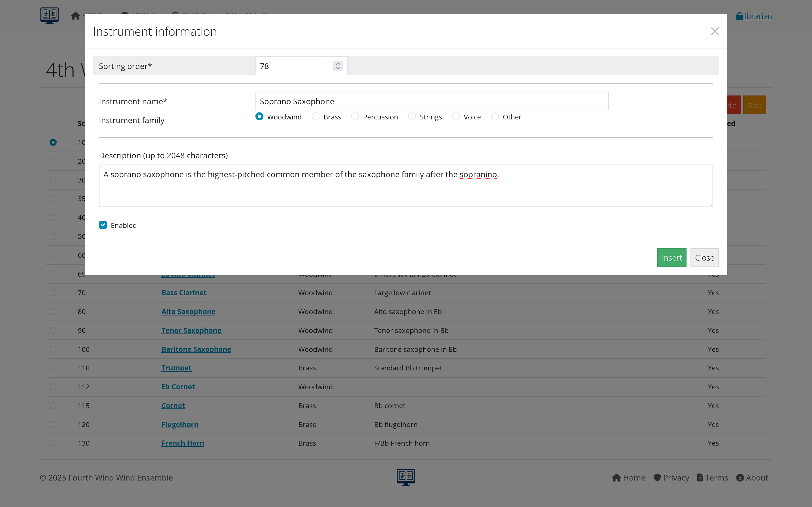The width and height of the screenshot is (812, 507).
Task: Click the home icon in the navigation bar
Action: (x=75, y=15)
